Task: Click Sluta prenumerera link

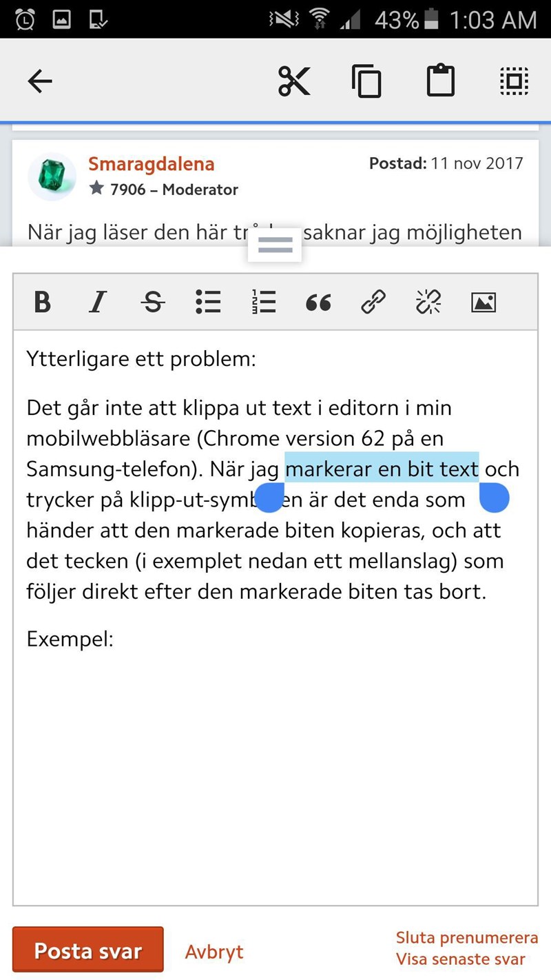Action: [x=466, y=937]
